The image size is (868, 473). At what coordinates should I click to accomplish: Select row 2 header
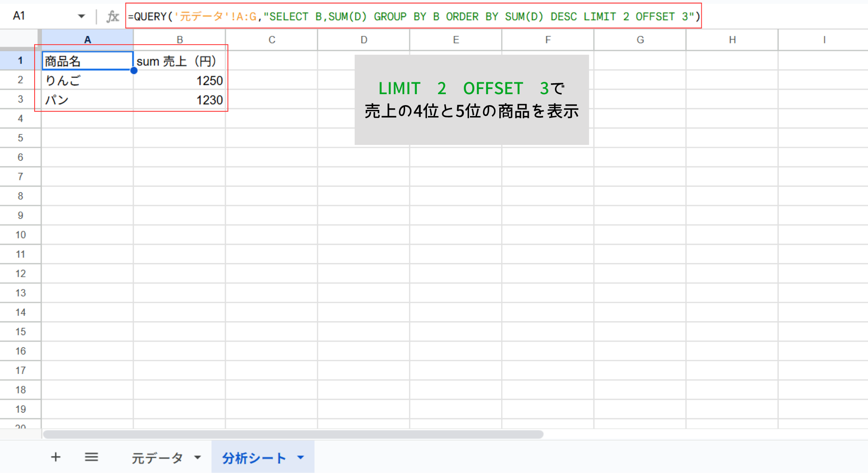[x=20, y=80]
